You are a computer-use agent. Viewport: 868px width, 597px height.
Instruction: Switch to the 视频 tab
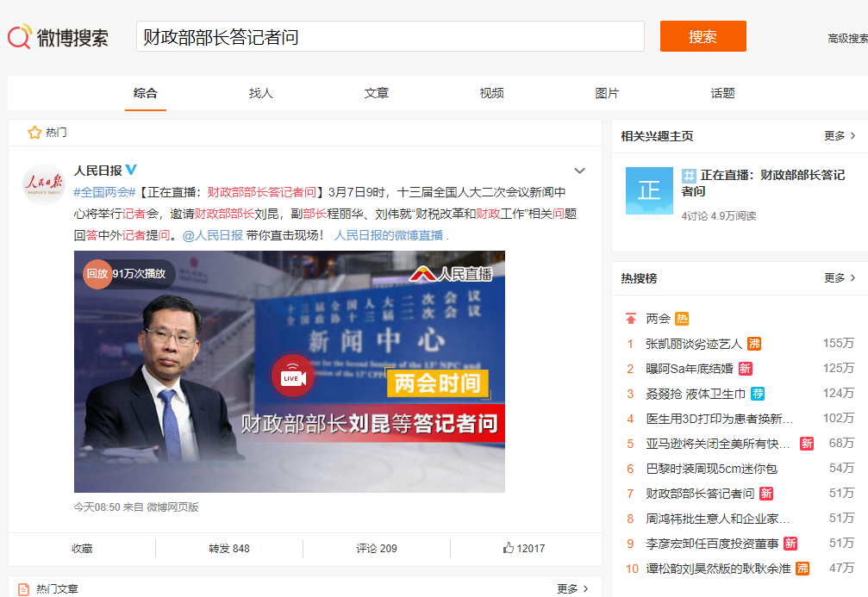[x=491, y=93]
